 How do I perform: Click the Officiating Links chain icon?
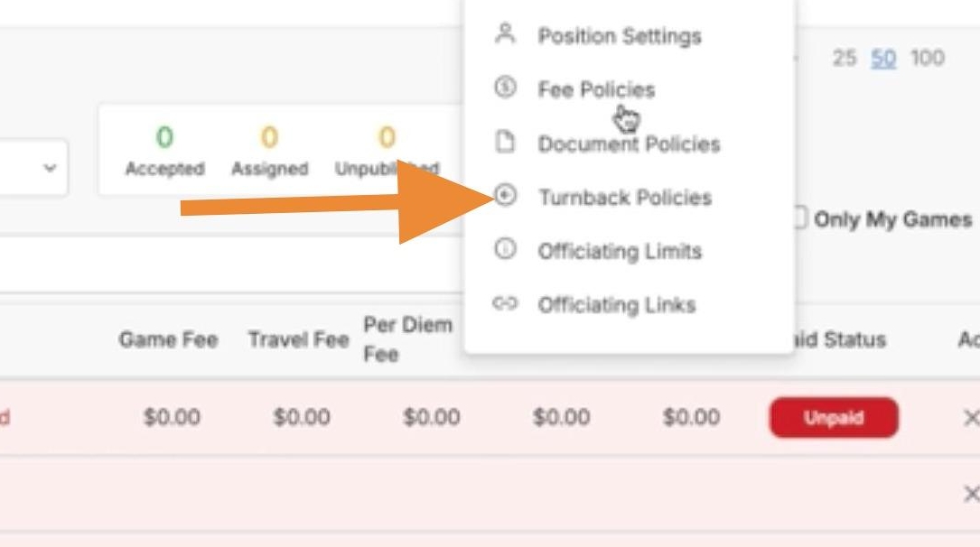click(505, 304)
